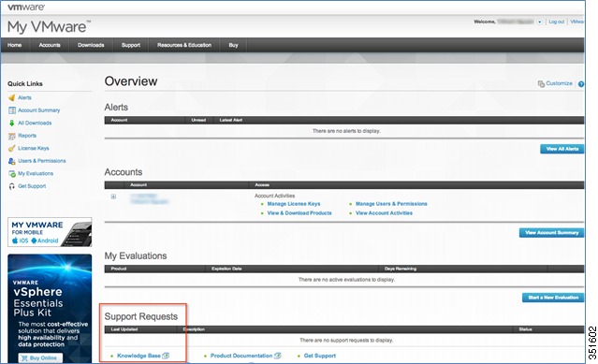The height and width of the screenshot is (364, 598).
Task: Open the Account Summary quick link
Action: 39,110
